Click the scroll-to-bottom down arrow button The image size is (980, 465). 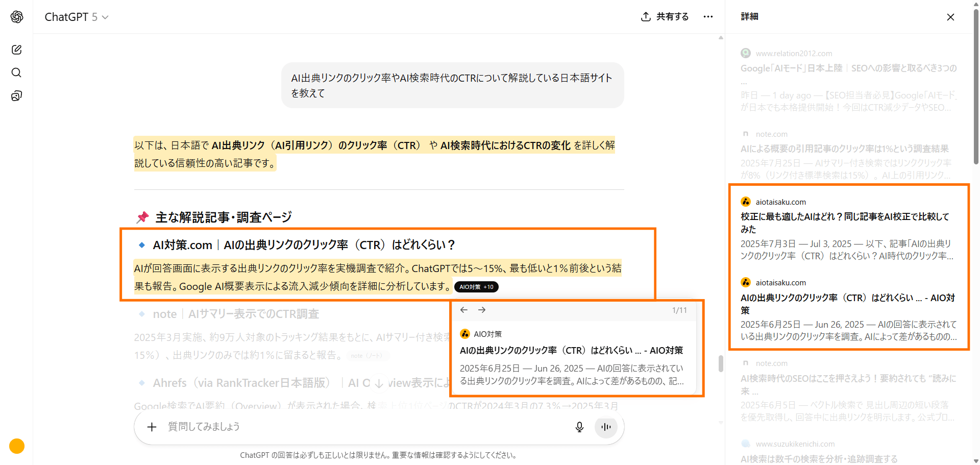coord(379,383)
